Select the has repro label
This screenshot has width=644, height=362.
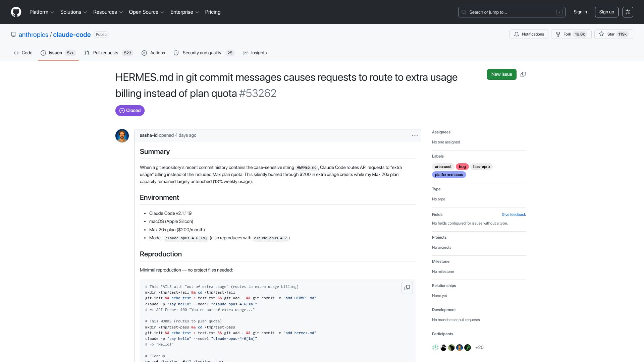[481, 167]
